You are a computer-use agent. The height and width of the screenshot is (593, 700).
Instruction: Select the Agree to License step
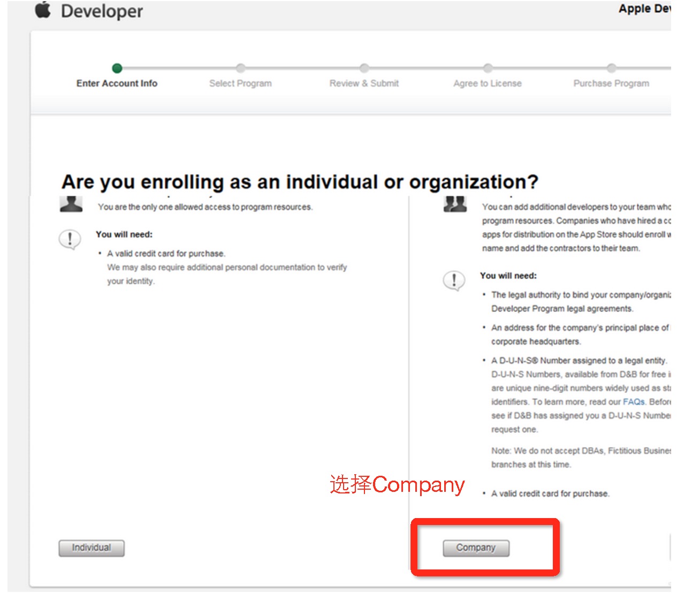click(x=488, y=83)
